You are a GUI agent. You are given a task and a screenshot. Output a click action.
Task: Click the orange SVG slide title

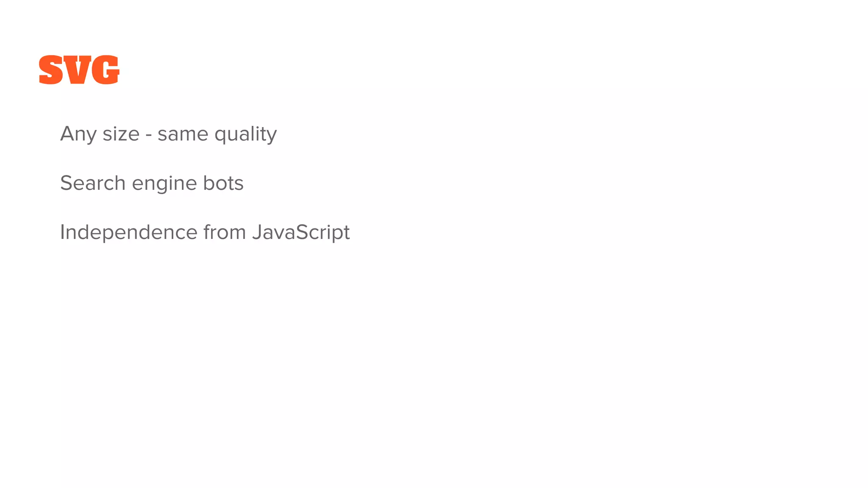click(x=79, y=70)
